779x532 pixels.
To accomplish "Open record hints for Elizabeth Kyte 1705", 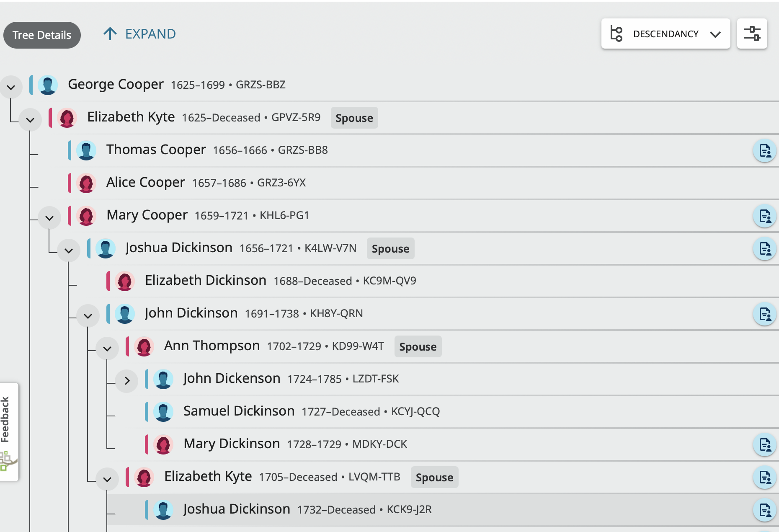I will [764, 477].
